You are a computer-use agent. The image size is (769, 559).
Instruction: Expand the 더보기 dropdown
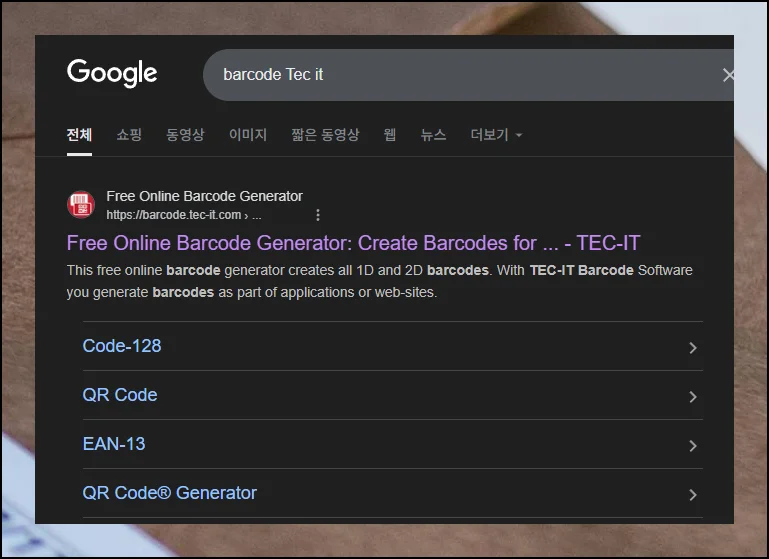496,135
